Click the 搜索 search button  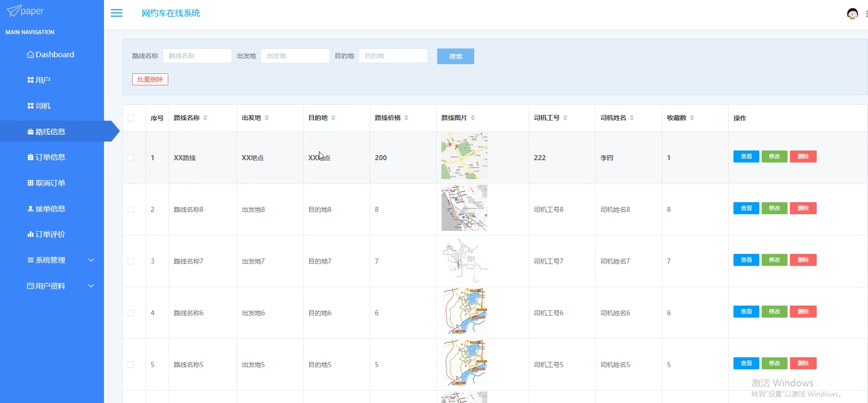[x=455, y=56]
